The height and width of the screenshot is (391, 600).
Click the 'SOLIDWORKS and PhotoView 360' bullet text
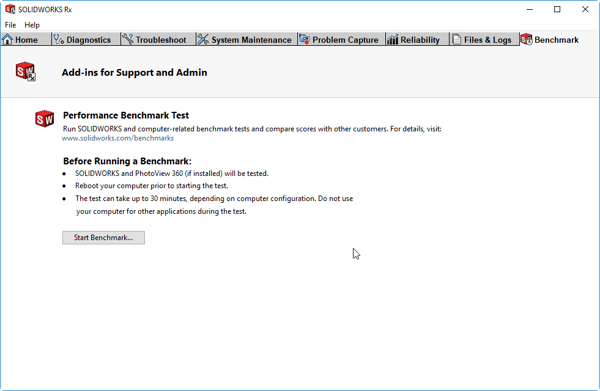click(x=172, y=173)
